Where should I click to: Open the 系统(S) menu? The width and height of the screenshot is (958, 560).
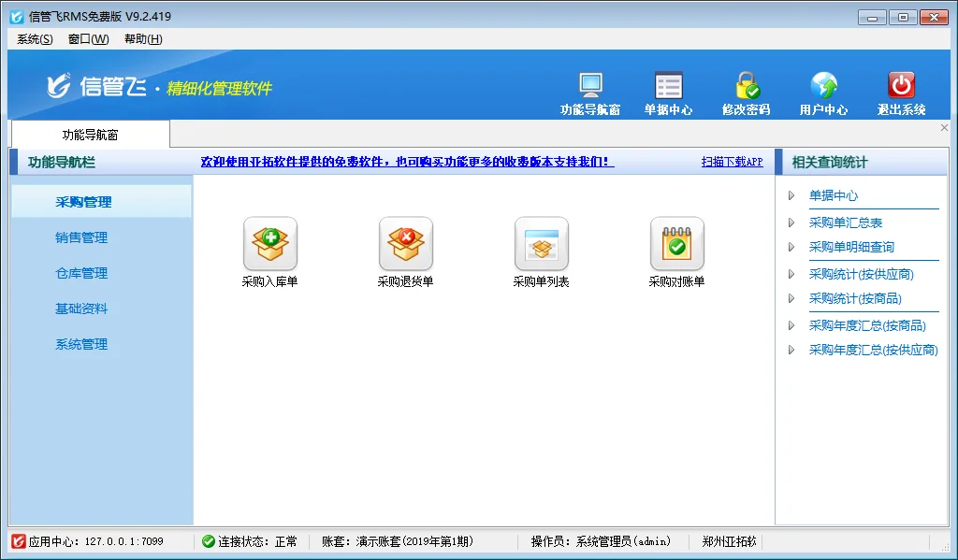pyautogui.click(x=35, y=39)
